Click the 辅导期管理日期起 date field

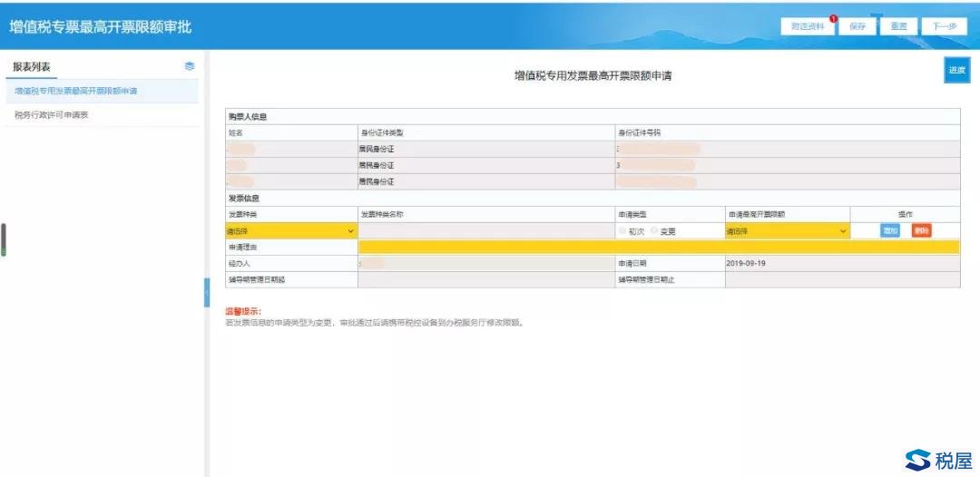[x=485, y=279]
